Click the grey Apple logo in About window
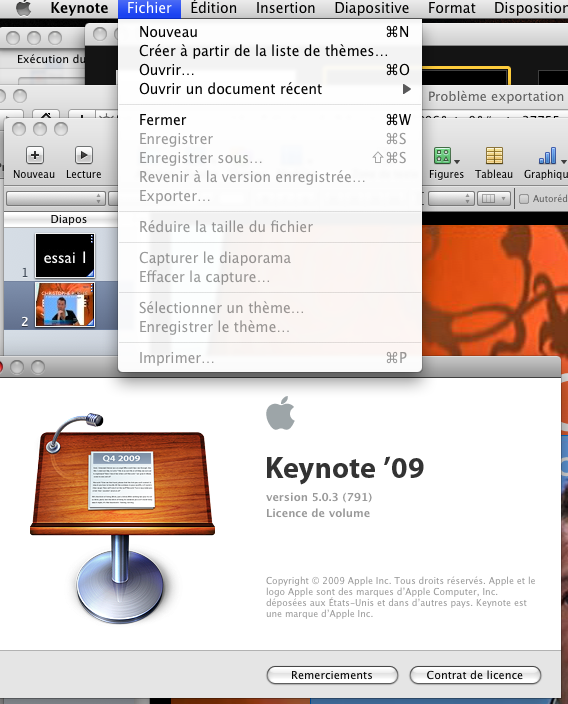The image size is (568, 704). [x=281, y=413]
